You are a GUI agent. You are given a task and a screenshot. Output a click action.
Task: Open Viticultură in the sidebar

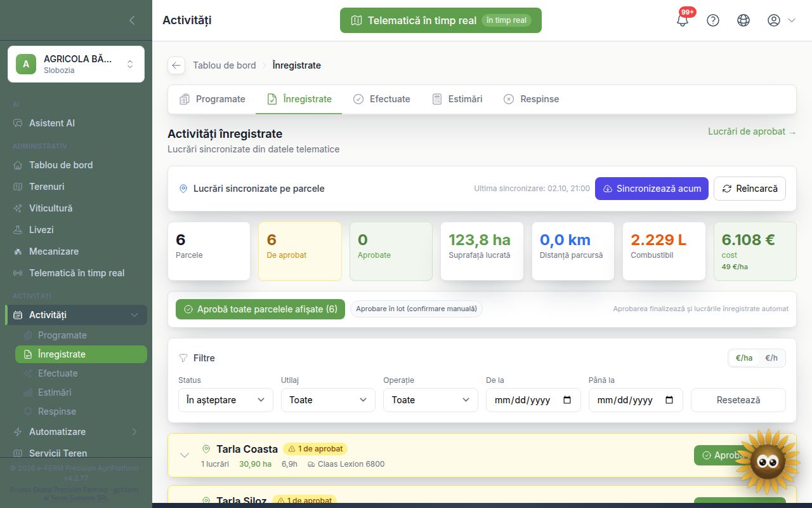click(x=76, y=208)
